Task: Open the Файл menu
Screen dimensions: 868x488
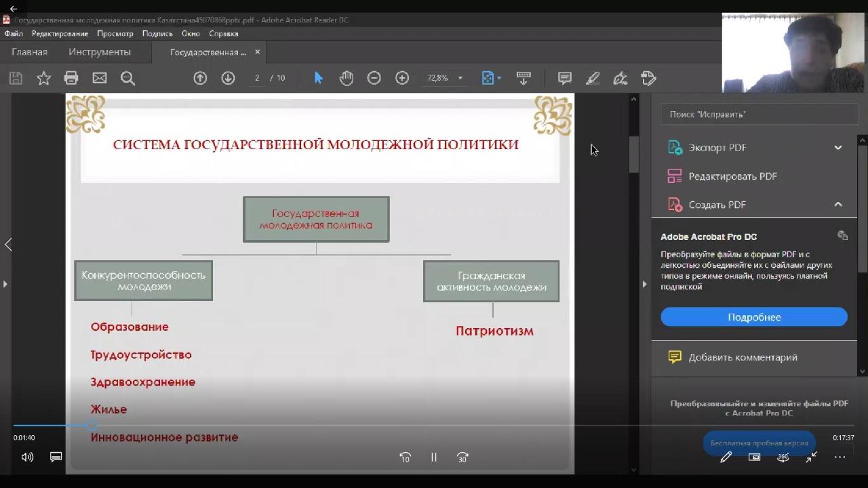Action: click(x=14, y=33)
